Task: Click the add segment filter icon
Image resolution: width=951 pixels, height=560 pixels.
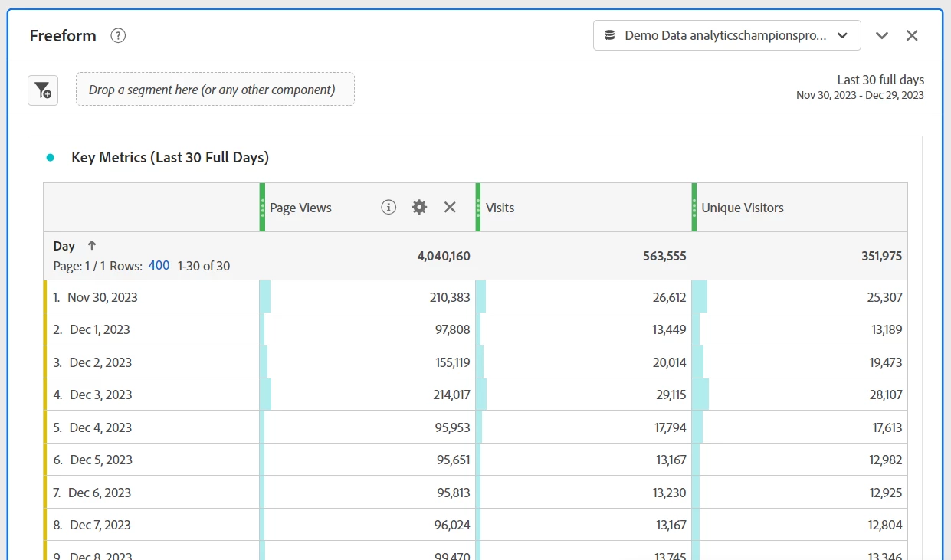Action: point(43,90)
